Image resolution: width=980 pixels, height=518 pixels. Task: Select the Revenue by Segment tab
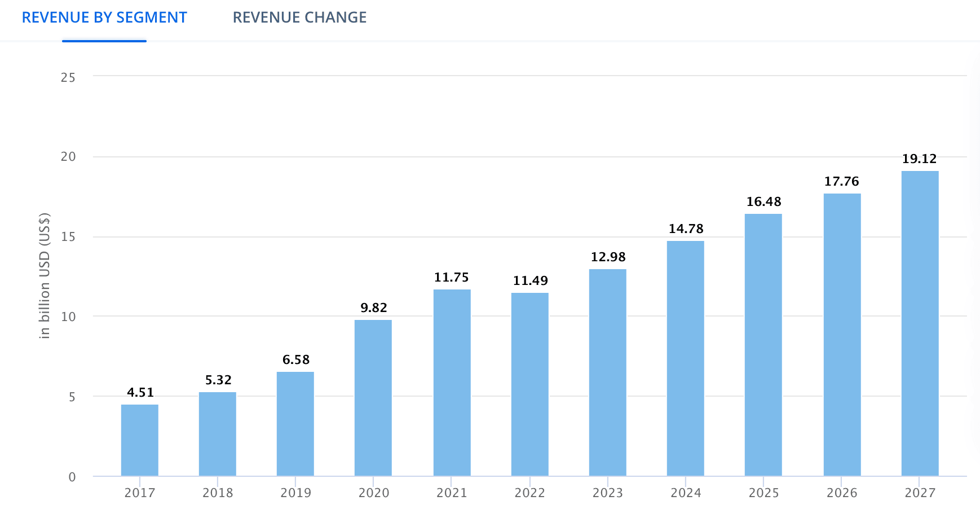(x=104, y=17)
